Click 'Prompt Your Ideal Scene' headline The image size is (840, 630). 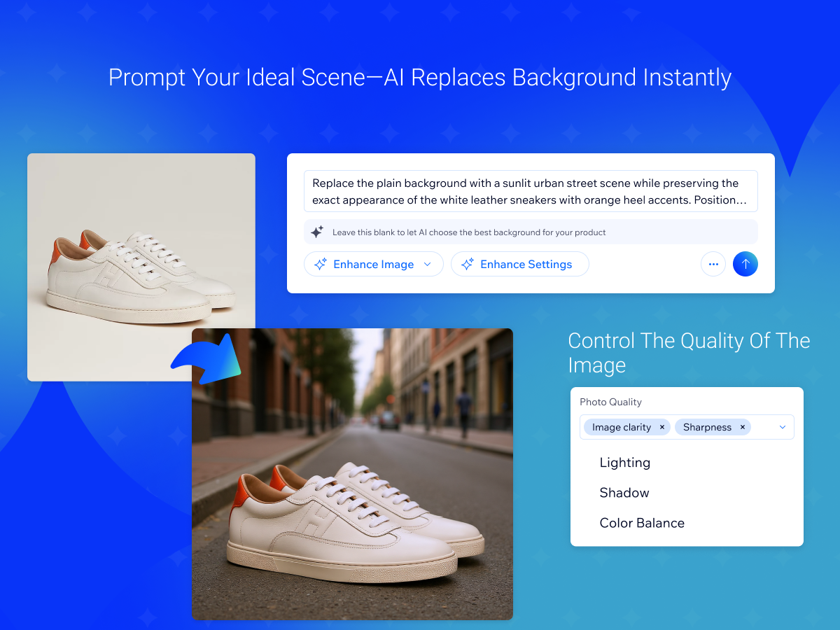pyautogui.click(x=420, y=77)
